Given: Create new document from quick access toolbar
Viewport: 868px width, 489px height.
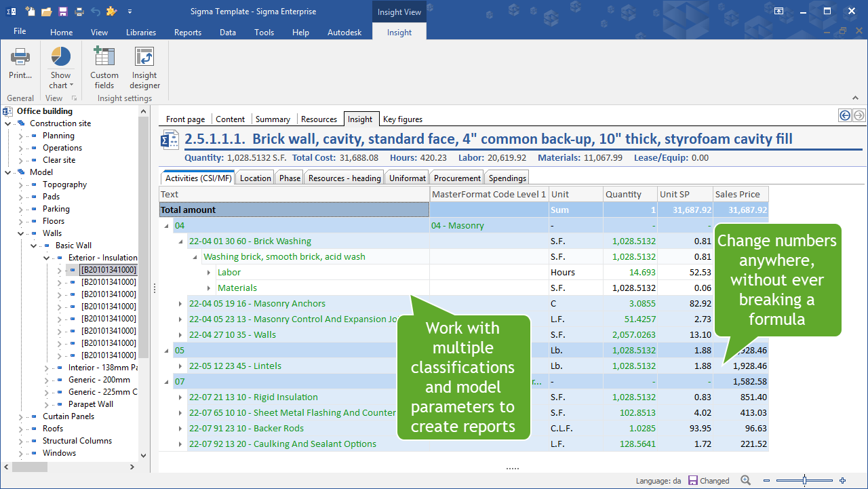Looking at the screenshot, I should click(x=30, y=12).
